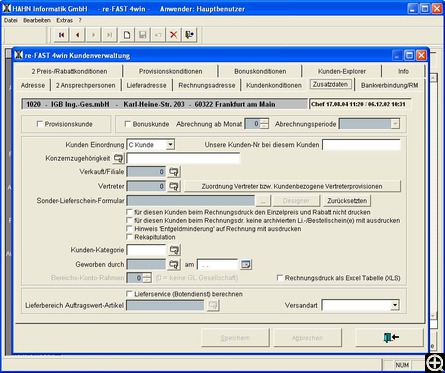Toggle Bonuskunde checkbox

pyautogui.click(x=127, y=124)
